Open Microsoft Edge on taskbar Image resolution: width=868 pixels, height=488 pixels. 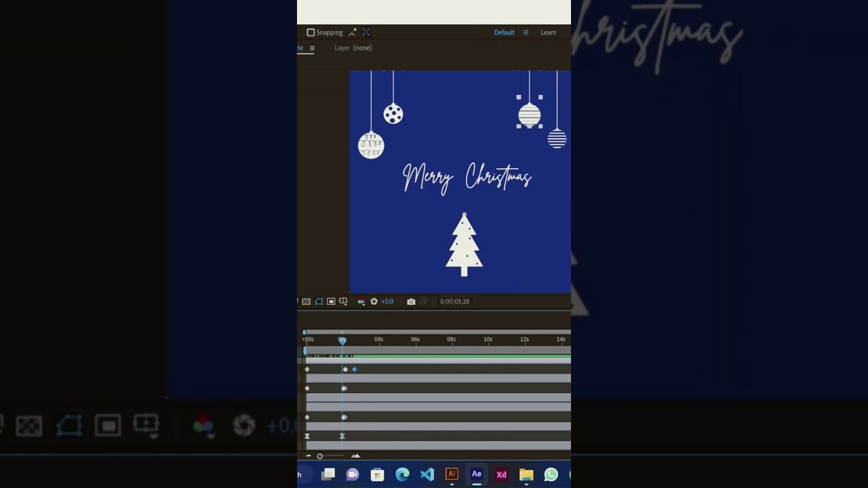click(x=402, y=474)
